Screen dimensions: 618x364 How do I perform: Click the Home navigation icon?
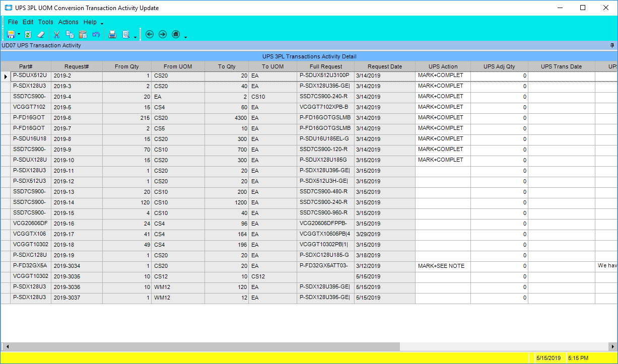(x=175, y=34)
